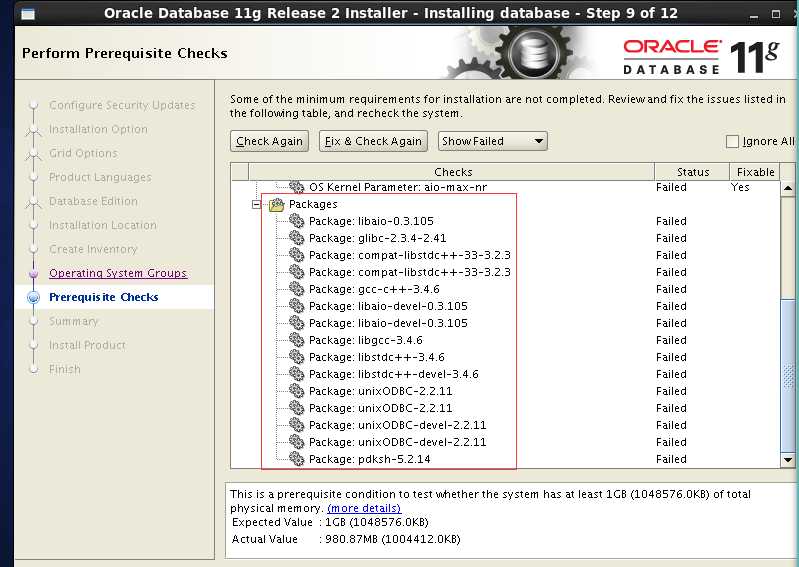The width and height of the screenshot is (799, 567).
Task: Select Product Languages step
Action: [x=100, y=177]
